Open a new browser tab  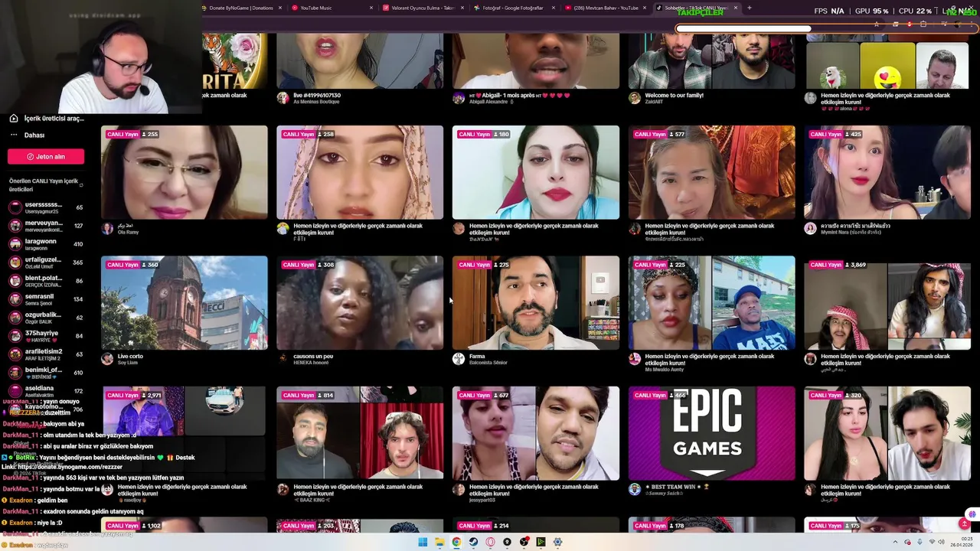(749, 8)
